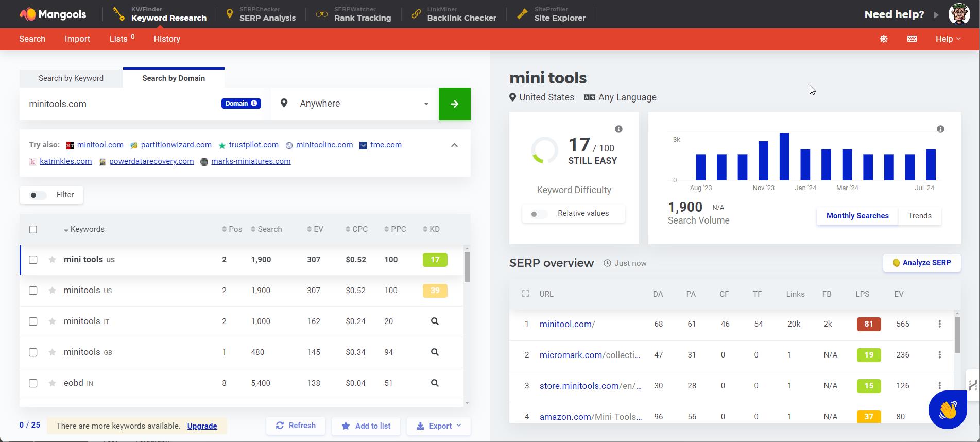
Task: Click the green search arrow button
Action: tap(454, 104)
